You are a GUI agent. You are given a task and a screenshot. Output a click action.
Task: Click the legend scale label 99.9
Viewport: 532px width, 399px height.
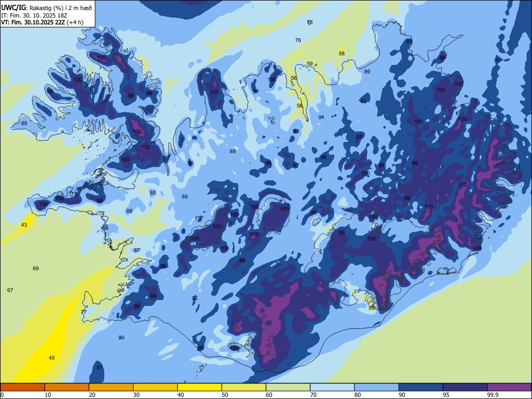click(493, 395)
